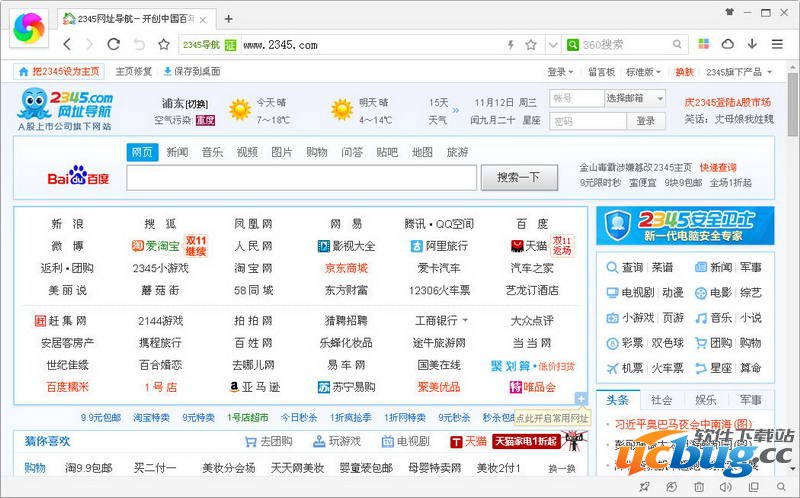Click 主页修复 link
Viewport: 800px width, 498px height.
[x=134, y=71]
